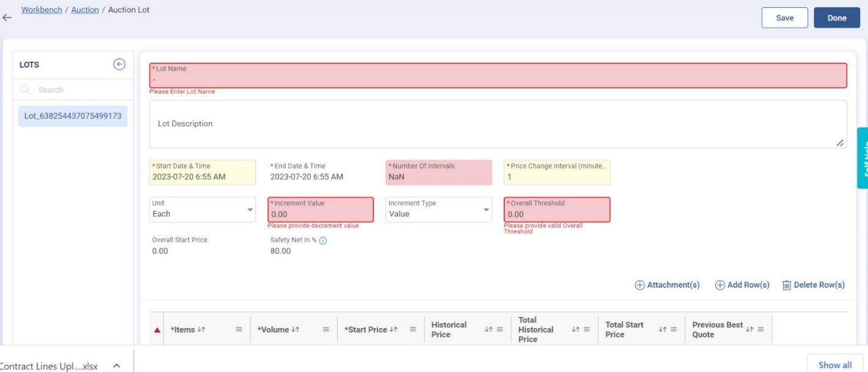The image size is (868, 372).
Task: Click the red warning triangle in table header
Action: 157,330
